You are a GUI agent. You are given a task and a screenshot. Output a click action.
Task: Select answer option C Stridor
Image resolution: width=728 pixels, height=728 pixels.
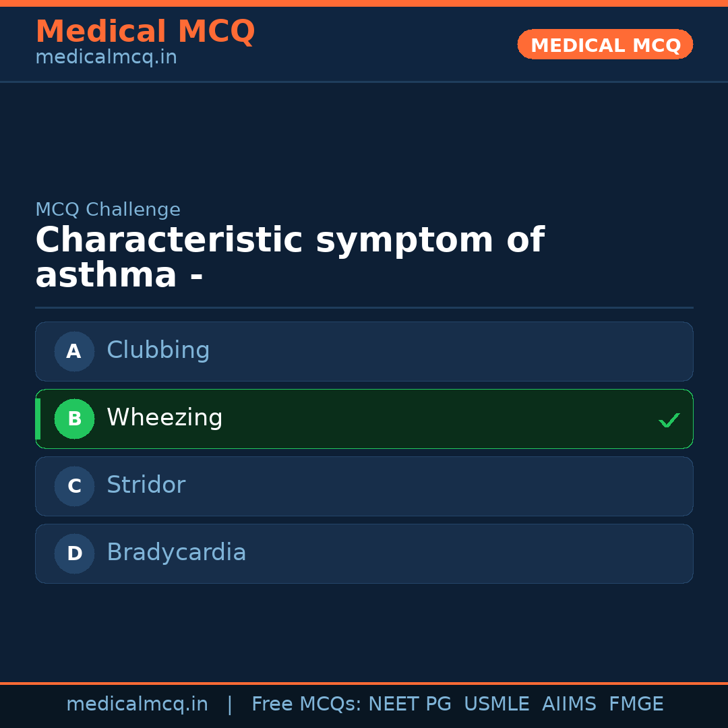coord(364,486)
